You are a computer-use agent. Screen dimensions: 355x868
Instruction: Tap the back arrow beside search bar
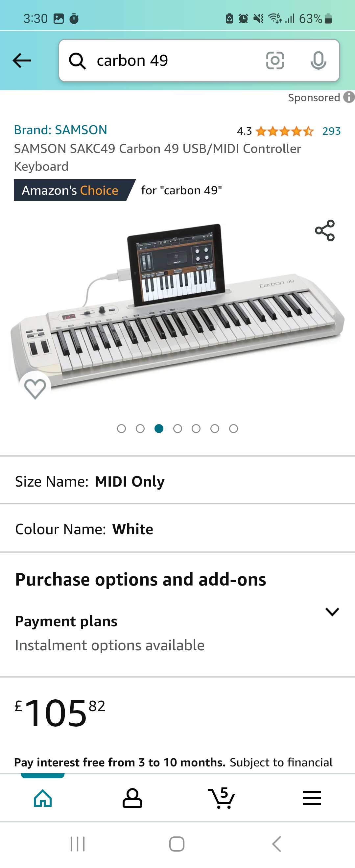(22, 60)
